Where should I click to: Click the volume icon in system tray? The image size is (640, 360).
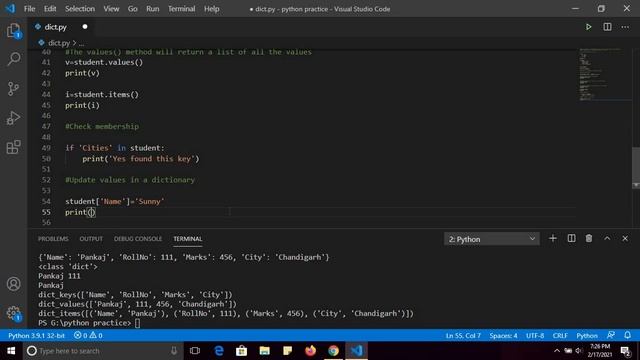tap(579, 351)
